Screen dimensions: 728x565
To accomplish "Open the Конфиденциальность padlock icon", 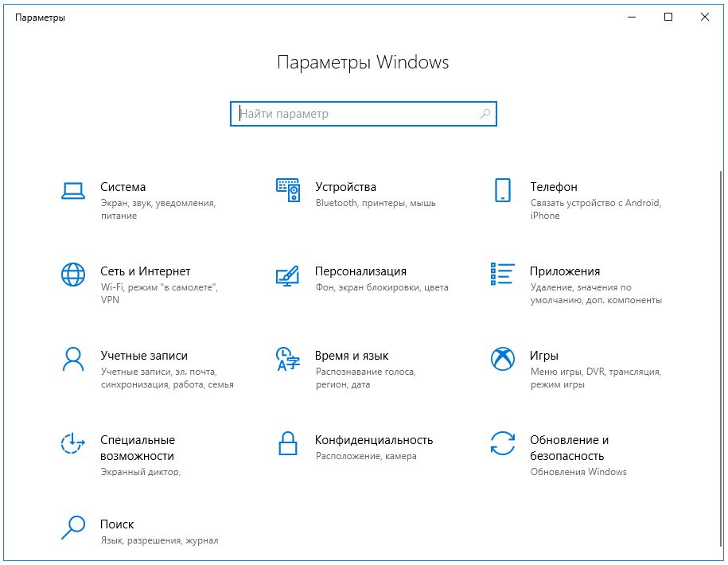I will point(288,443).
